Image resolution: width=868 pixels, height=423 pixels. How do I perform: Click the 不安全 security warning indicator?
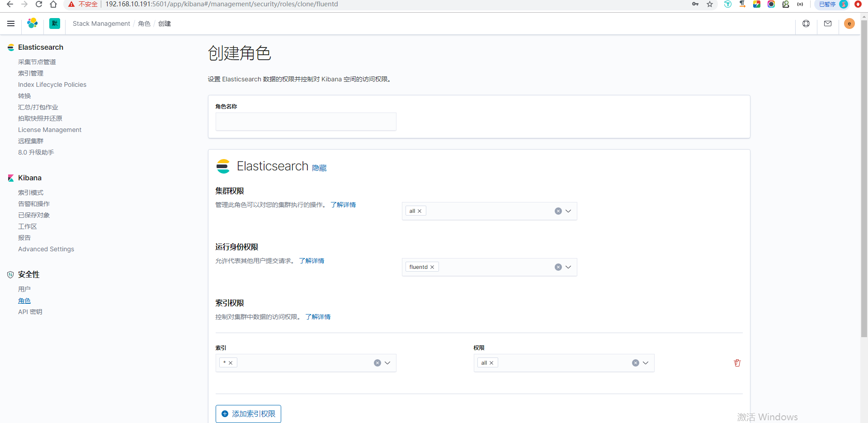(83, 4)
